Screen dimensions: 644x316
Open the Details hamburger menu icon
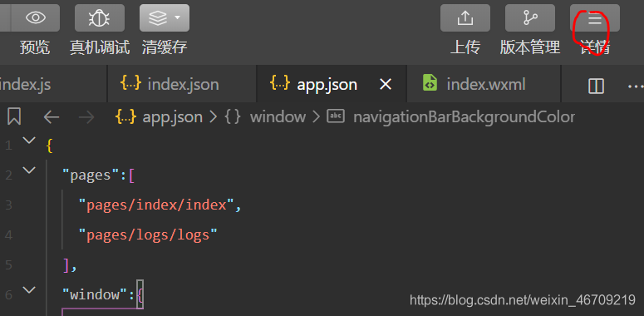point(595,17)
